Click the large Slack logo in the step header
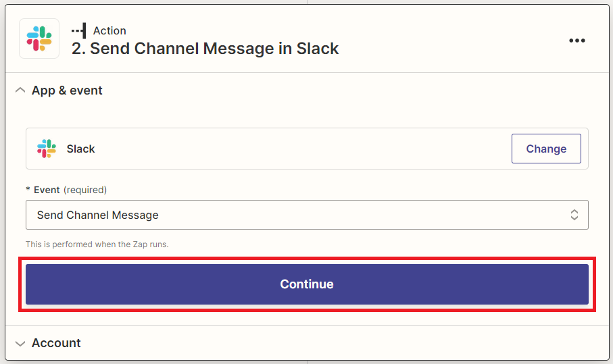613x364 pixels. coord(39,38)
